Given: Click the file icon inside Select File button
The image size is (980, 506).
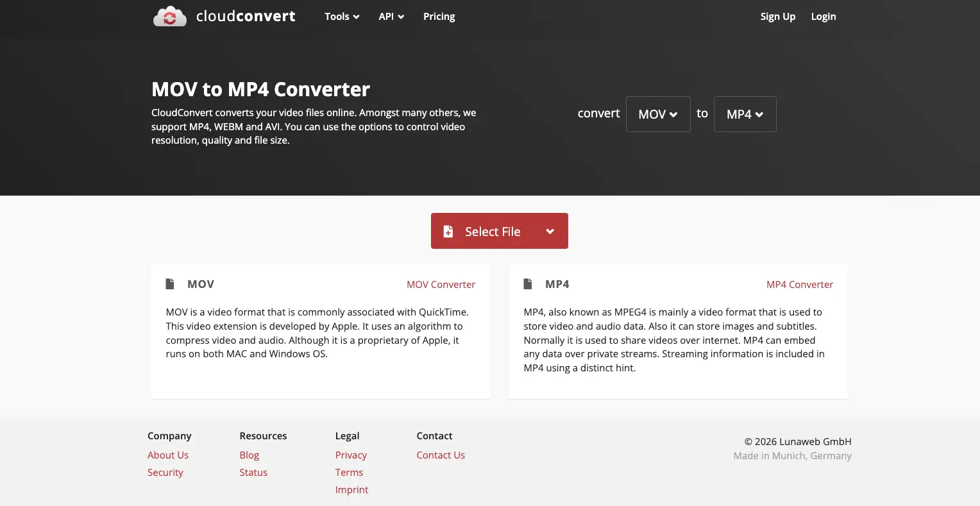Looking at the screenshot, I should 448,231.
